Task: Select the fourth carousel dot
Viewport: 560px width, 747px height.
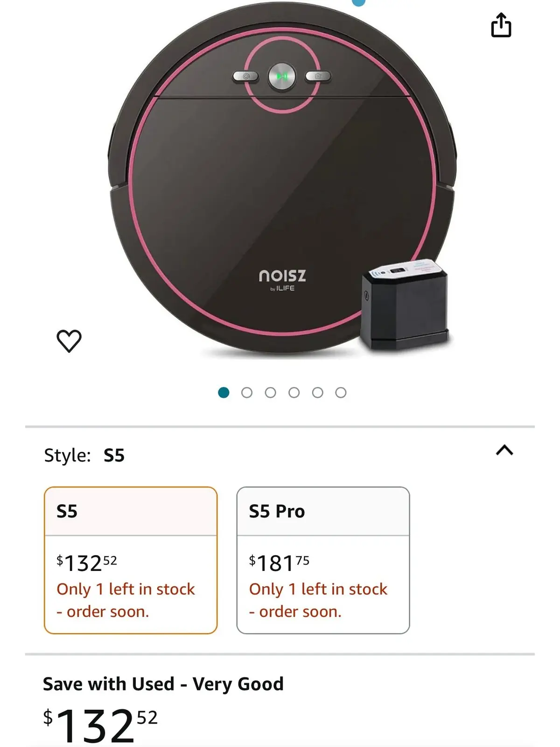Action: coord(294,392)
